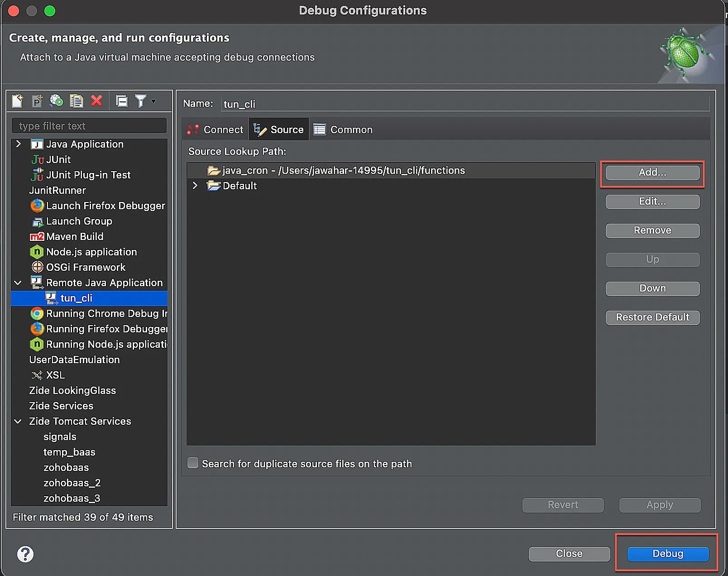The width and height of the screenshot is (728, 576).
Task: Click the New prototype configuration icon
Action: coord(37,101)
